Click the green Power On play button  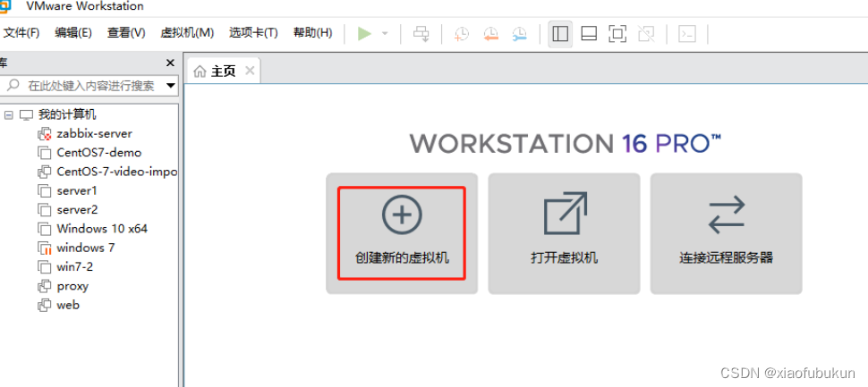click(364, 34)
